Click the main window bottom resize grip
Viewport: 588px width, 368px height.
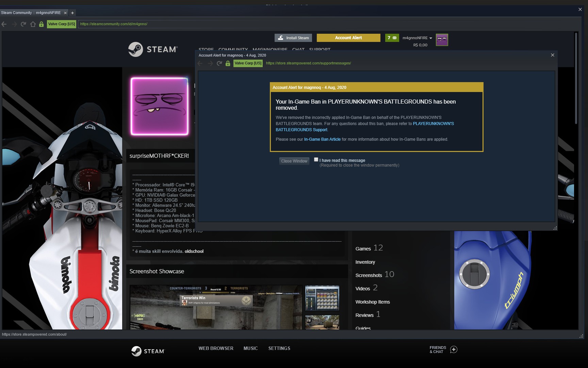[x=581, y=336]
